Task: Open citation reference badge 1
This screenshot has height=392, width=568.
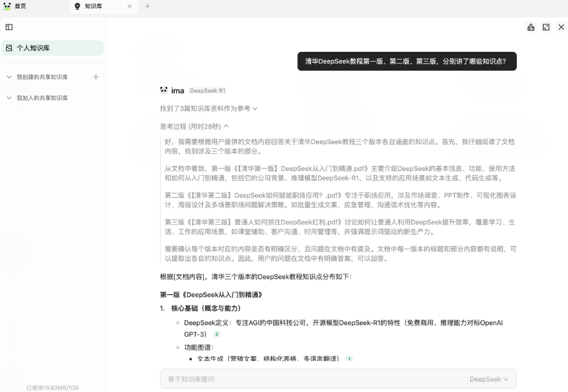Action: tap(349, 359)
